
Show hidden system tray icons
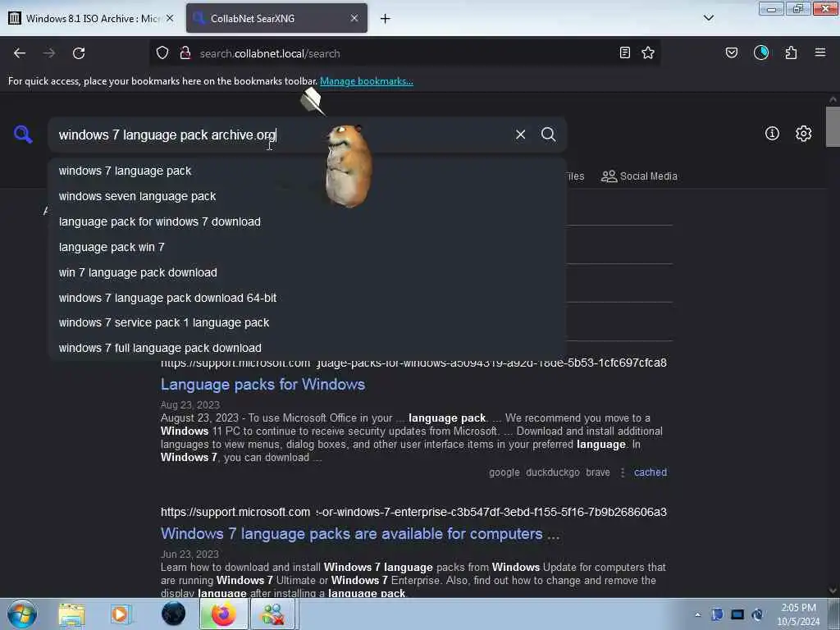pyautogui.click(x=697, y=614)
